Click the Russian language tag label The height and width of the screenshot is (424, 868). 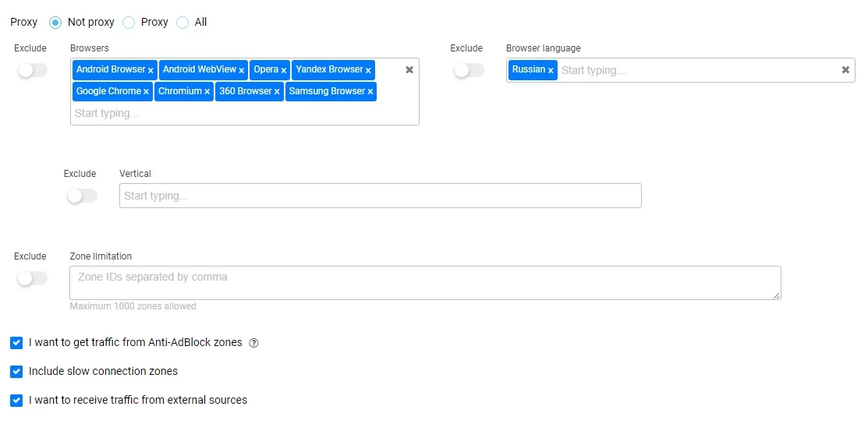pos(529,69)
